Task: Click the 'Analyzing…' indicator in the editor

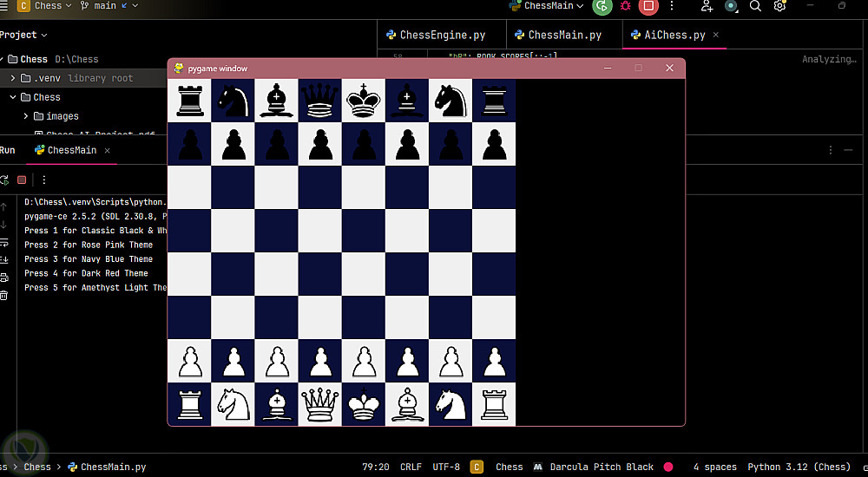Action: [x=829, y=59]
